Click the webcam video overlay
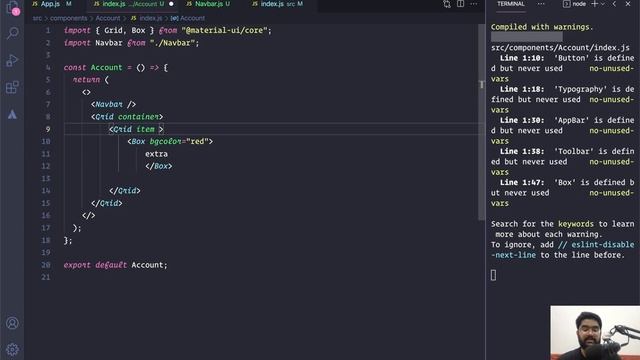 595,333
